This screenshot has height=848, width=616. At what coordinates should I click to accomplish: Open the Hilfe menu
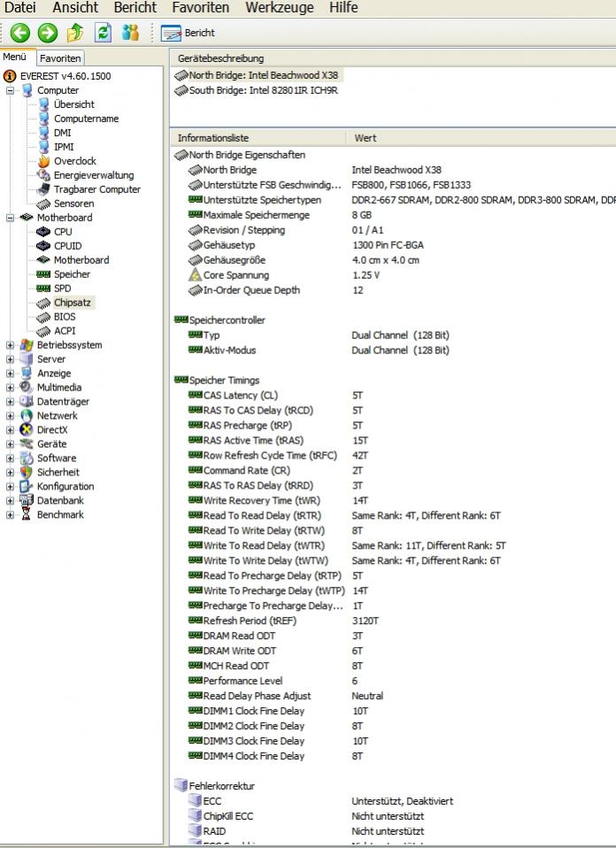point(343,8)
